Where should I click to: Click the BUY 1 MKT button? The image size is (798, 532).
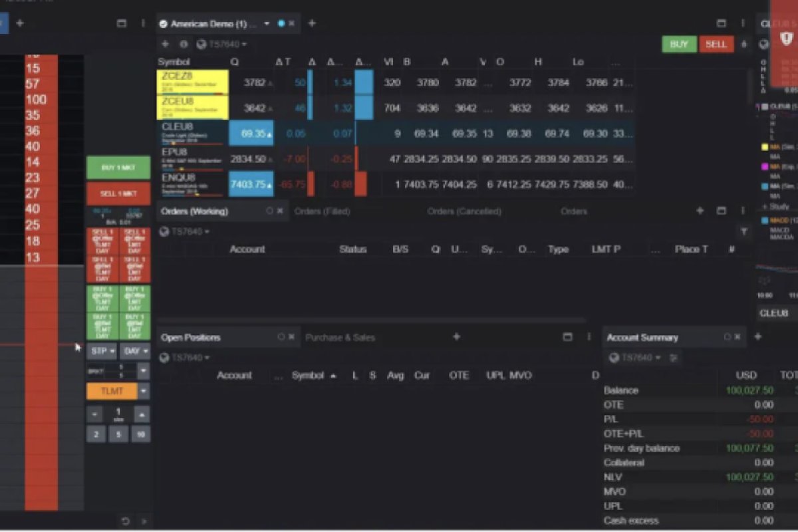118,168
